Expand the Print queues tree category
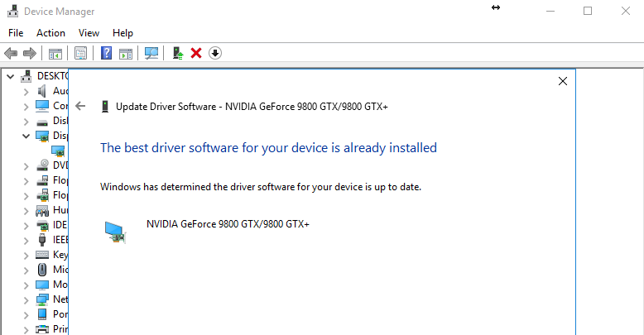The image size is (644, 335). 26,330
